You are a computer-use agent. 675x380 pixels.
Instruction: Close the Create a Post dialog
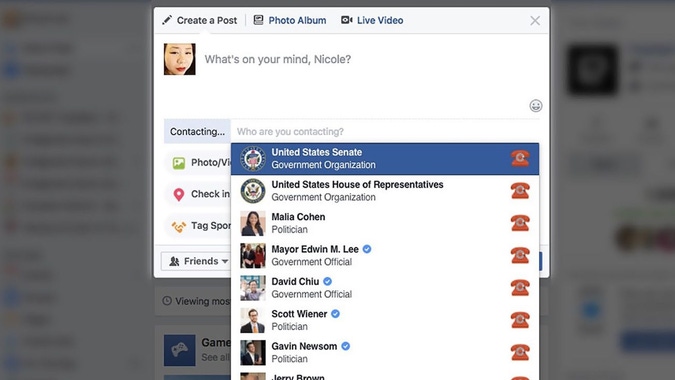[535, 21]
